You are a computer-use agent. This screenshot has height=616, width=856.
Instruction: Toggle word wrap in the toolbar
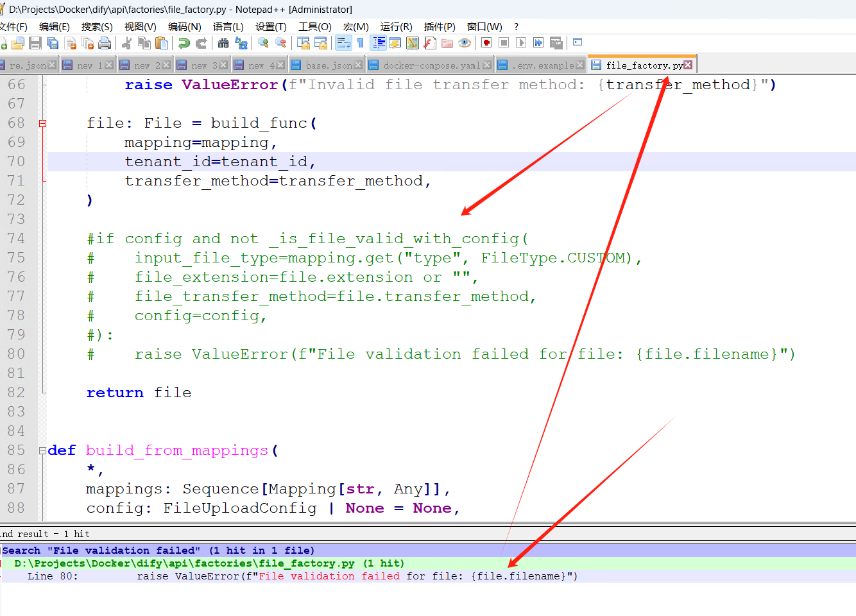pos(343,43)
